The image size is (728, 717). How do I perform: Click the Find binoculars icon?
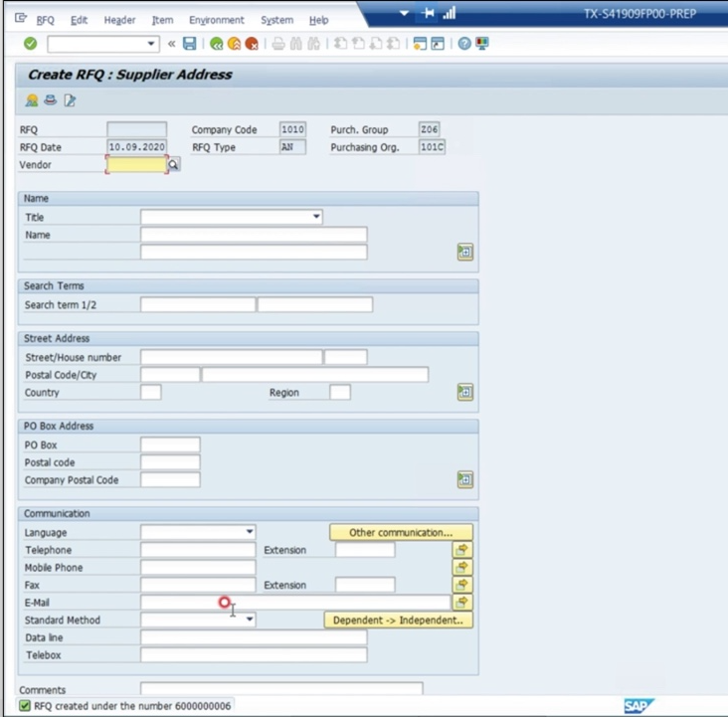pos(295,44)
